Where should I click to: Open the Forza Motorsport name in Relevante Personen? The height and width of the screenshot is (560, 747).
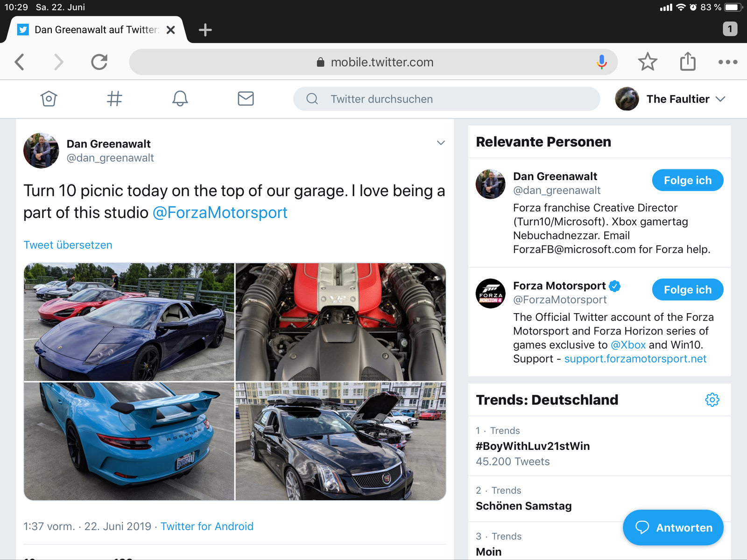(559, 286)
